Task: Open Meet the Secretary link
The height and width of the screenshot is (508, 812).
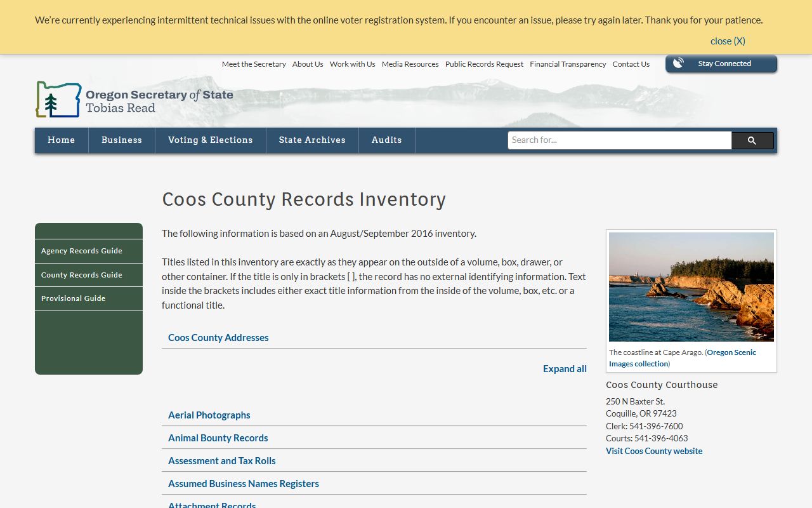Action: 254,64
